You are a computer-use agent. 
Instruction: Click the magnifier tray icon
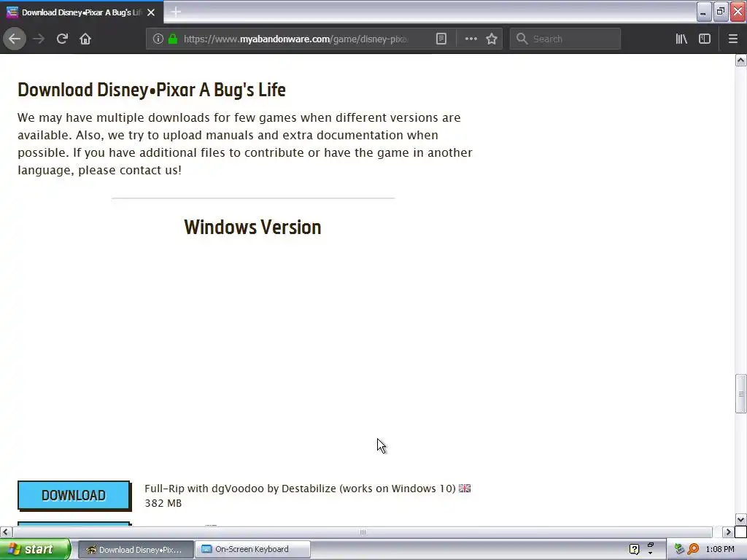coord(693,549)
